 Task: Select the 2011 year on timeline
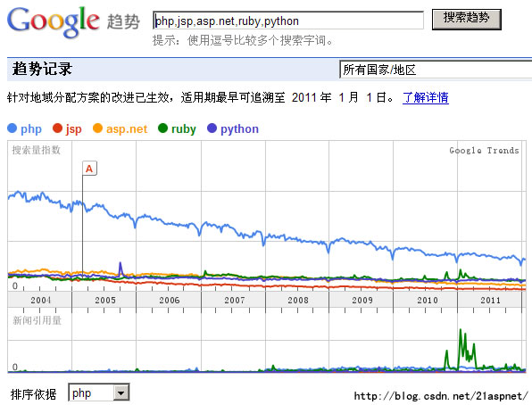pyautogui.click(x=490, y=301)
